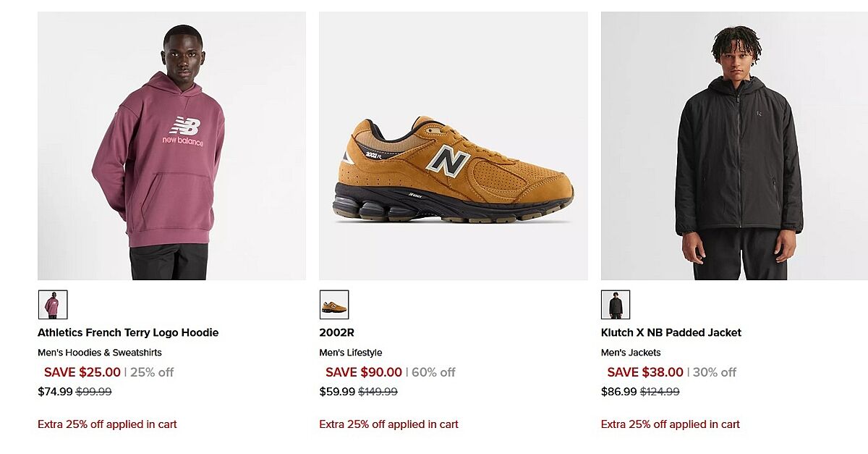The height and width of the screenshot is (454, 868).
Task: Click Men's Lifestyle category text
Action: 351,353
